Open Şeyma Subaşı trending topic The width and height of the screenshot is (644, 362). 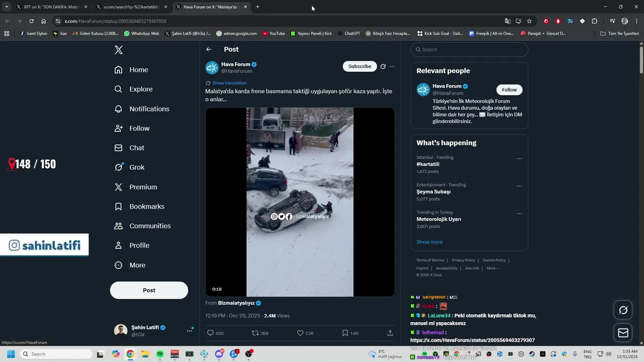coord(434,192)
